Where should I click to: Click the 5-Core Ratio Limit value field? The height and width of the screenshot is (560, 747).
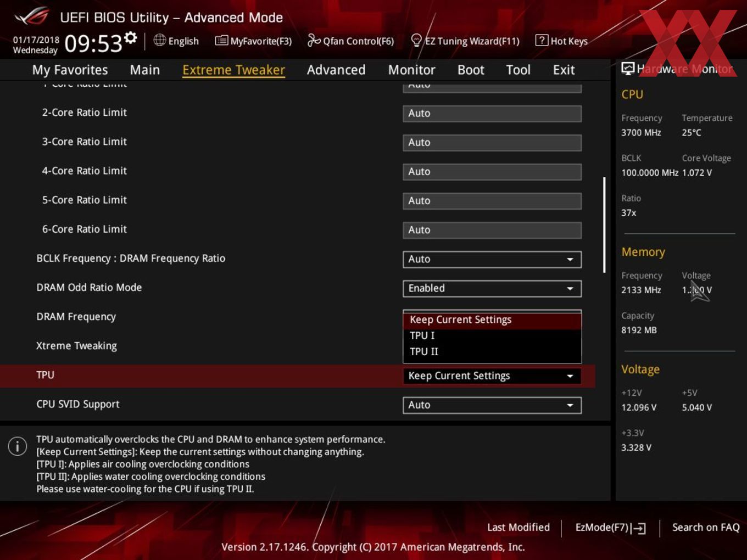pyautogui.click(x=492, y=201)
